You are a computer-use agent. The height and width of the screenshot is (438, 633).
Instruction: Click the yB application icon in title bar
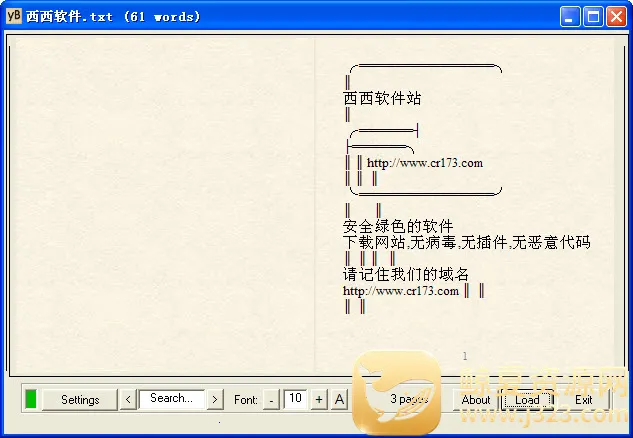pos(14,16)
